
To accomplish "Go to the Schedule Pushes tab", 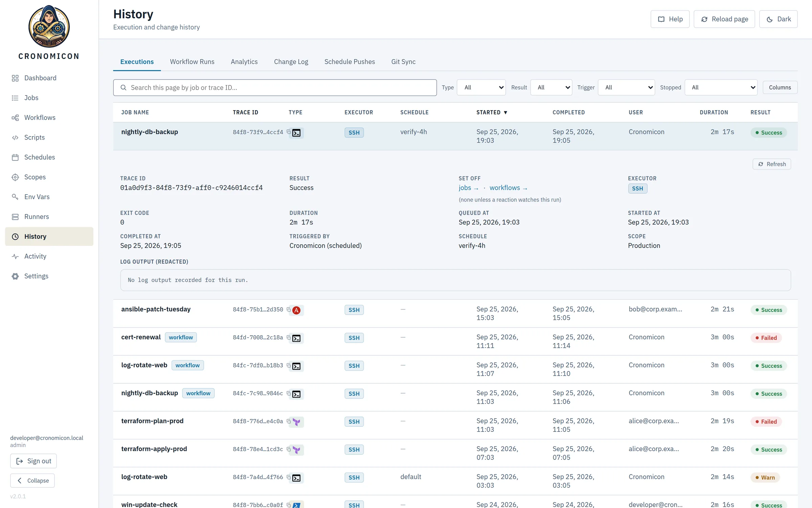I will (x=349, y=62).
